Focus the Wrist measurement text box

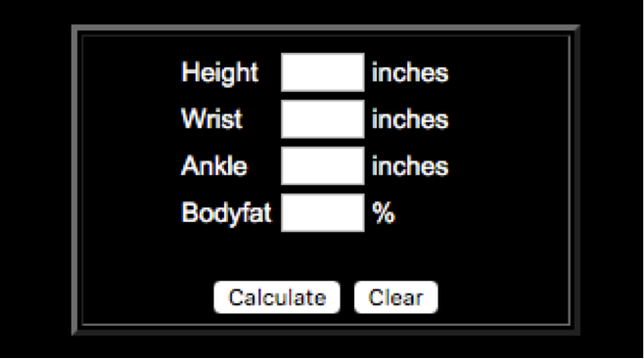click(x=323, y=119)
